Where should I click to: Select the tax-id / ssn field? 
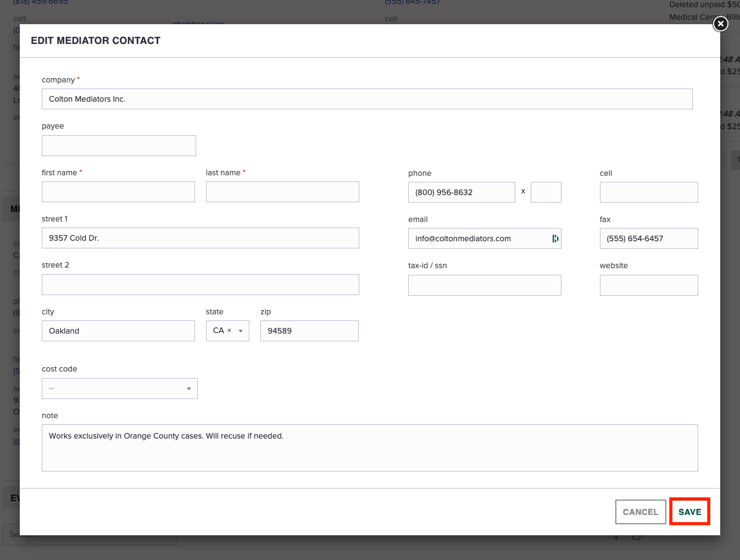click(485, 285)
